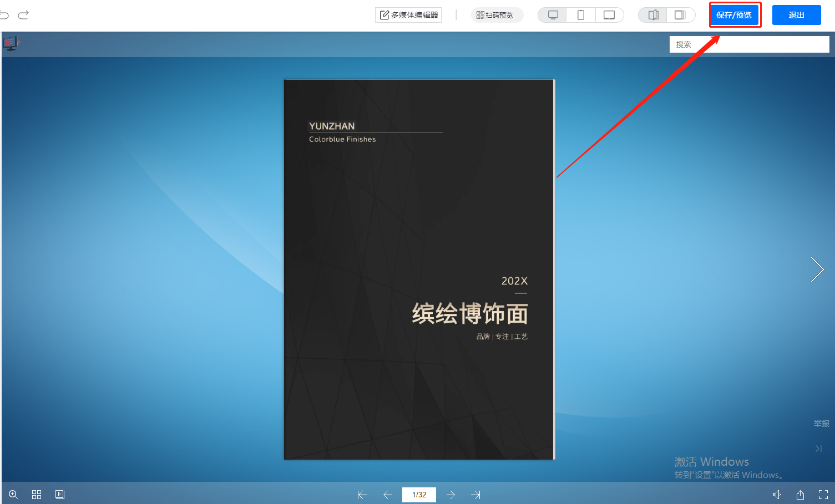The width and height of the screenshot is (835, 504).
Task: Switch to desktop monitor preview mode
Action: coord(553,15)
